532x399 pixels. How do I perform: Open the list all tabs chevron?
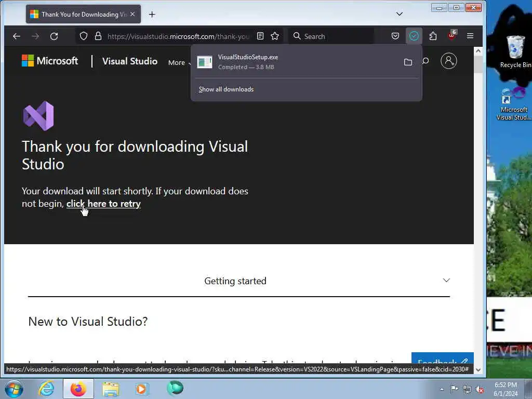[x=400, y=14]
